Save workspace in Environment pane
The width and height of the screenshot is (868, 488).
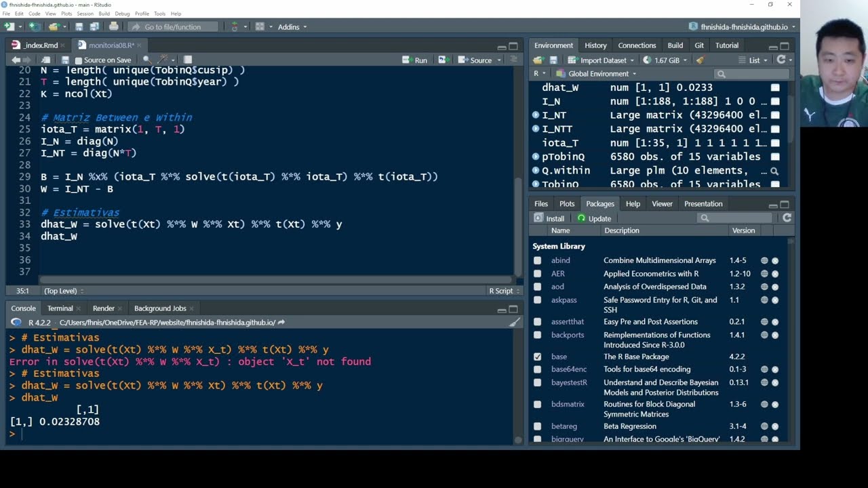(x=553, y=60)
